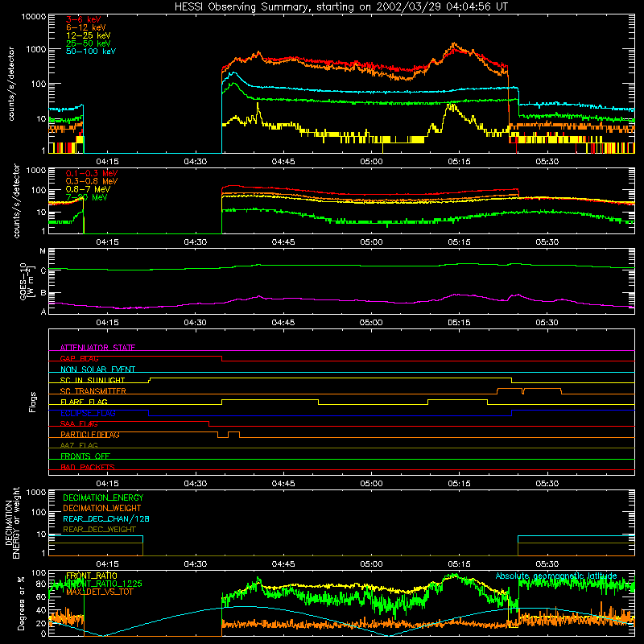Click the SC_IN_SUNLIGHT flag label
The width and height of the screenshot is (644, 644).
[93, 380]
